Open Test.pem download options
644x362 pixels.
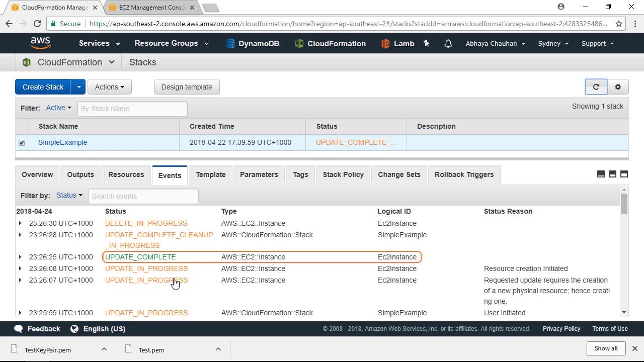[x=218, y=349]
